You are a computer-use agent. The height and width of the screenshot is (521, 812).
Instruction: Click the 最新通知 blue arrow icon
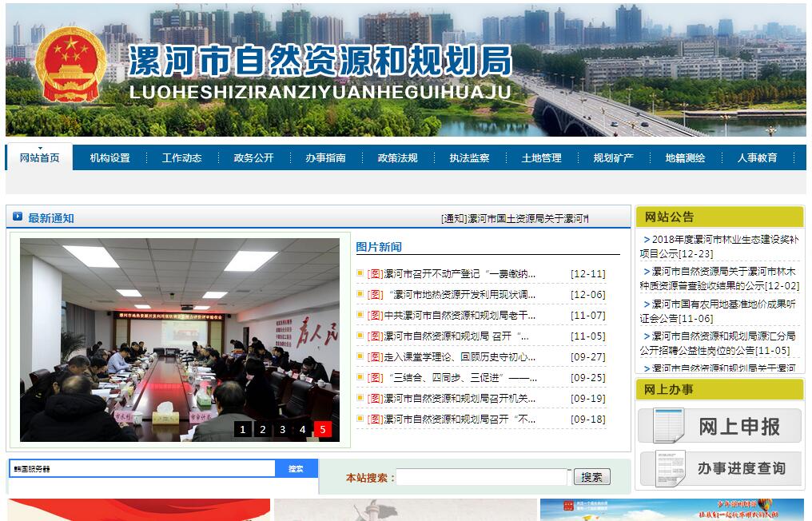(18, 217)
